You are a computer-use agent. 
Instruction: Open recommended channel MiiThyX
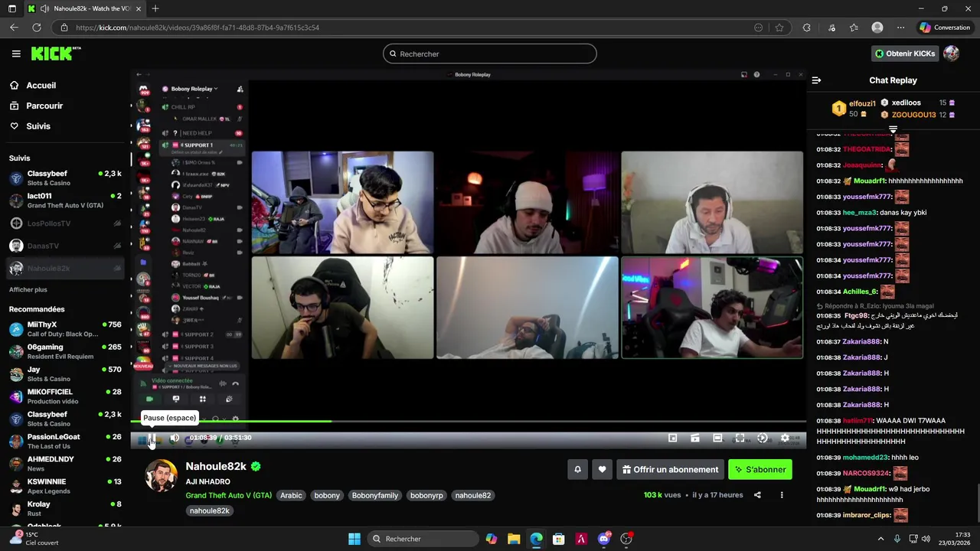66,329
